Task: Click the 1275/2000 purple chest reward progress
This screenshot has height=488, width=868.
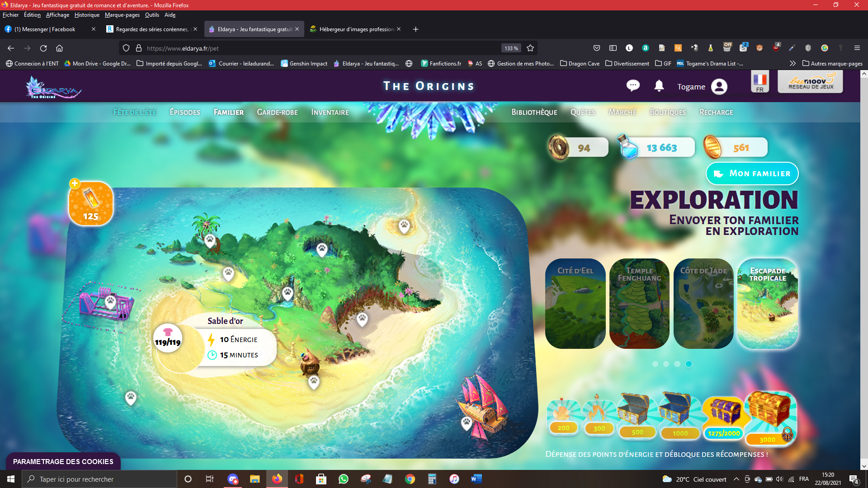Action: (724, 418)
